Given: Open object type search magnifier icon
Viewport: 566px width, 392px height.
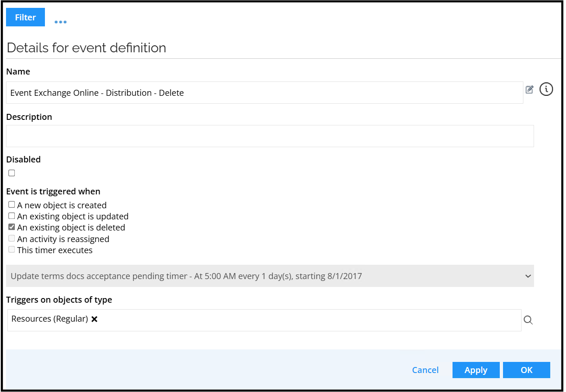Looking at the screenshot, I should pos(528,320).
